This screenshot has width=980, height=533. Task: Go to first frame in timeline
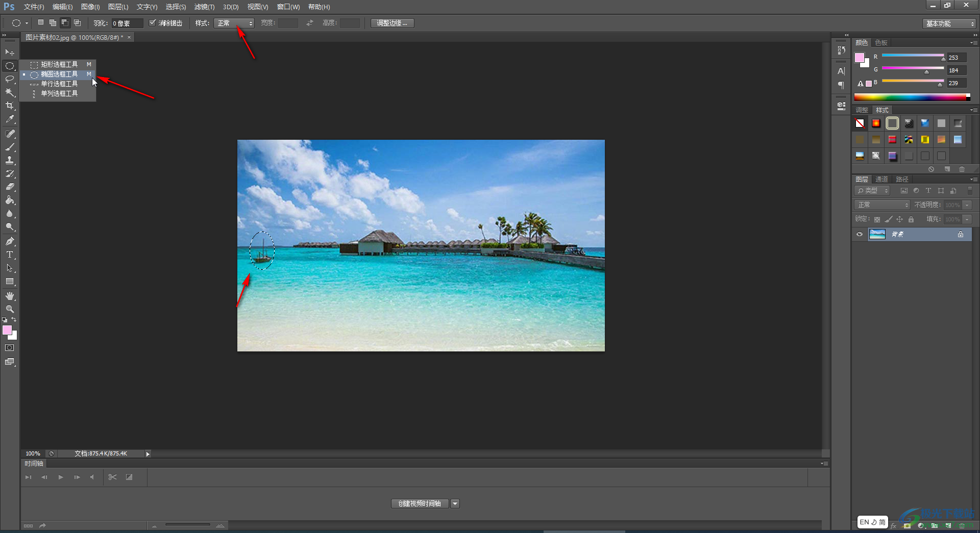[x=29, y=477]
